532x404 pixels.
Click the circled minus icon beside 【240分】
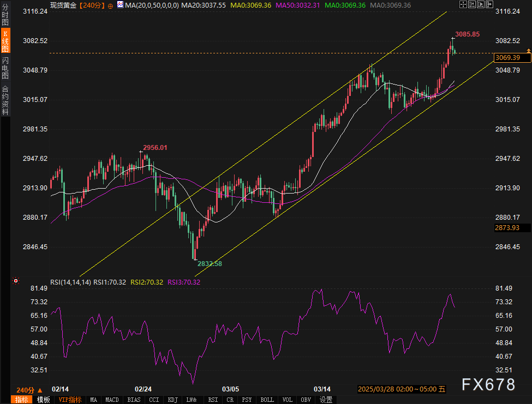click(111, 5)
